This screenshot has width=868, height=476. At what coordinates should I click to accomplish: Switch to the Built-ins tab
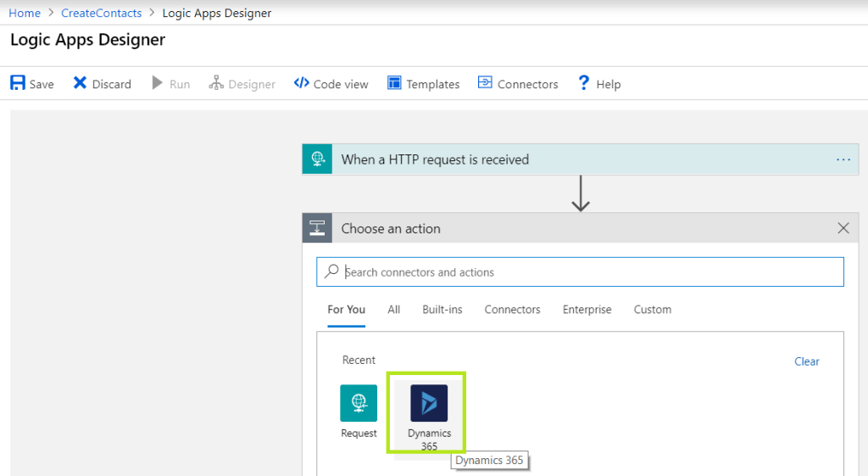pos(442,309)
